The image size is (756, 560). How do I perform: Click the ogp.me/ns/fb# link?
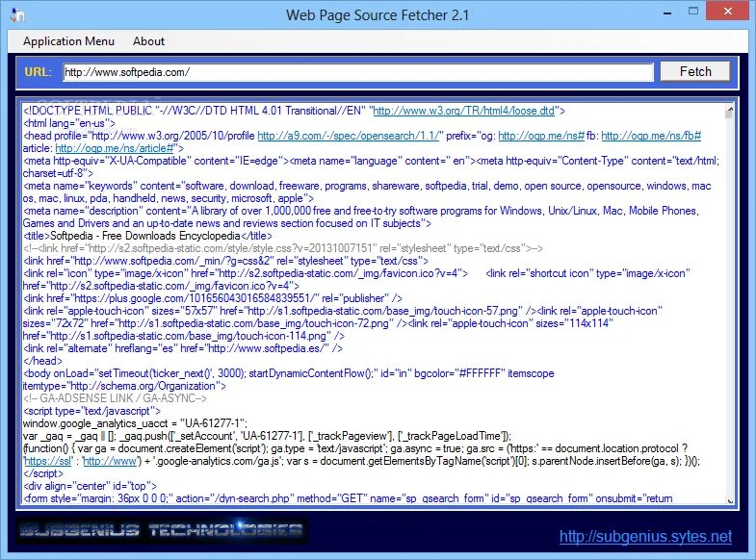(x=651, y=136)
